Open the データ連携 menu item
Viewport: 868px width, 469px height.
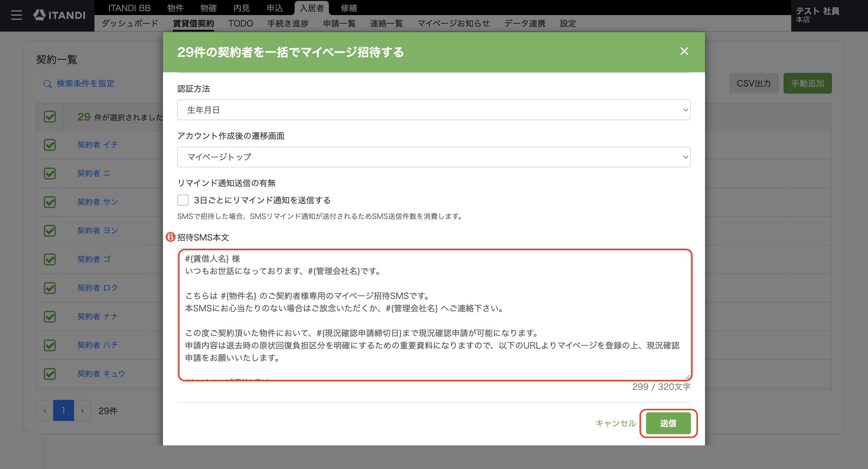point(525,23)
